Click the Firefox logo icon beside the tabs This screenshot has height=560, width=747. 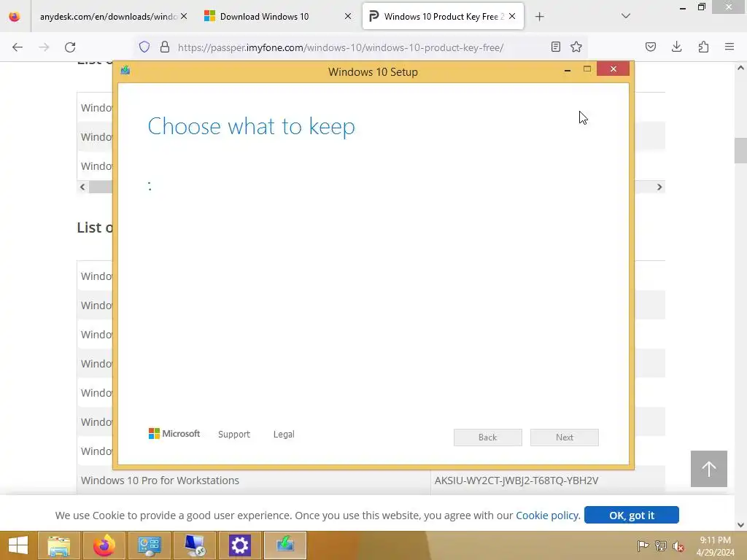15,17
